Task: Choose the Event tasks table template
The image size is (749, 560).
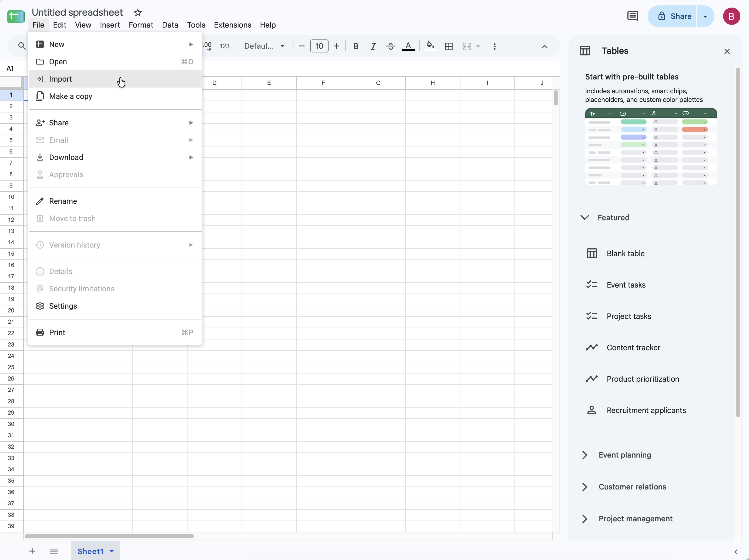Action: (x=626, y=285)
